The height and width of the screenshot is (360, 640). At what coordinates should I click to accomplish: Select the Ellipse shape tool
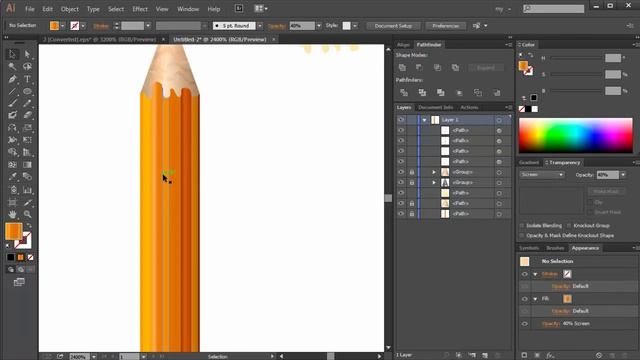coord(27,91)
